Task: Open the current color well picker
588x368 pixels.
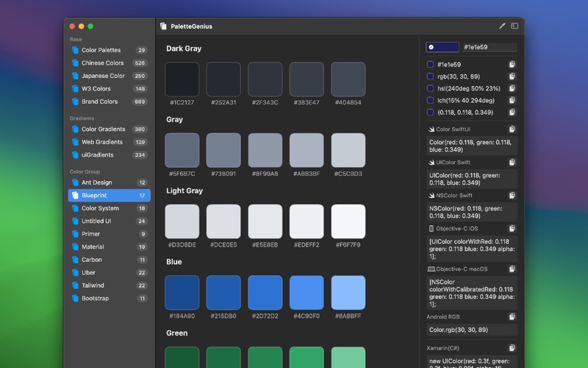Action: tap(442, 47)
